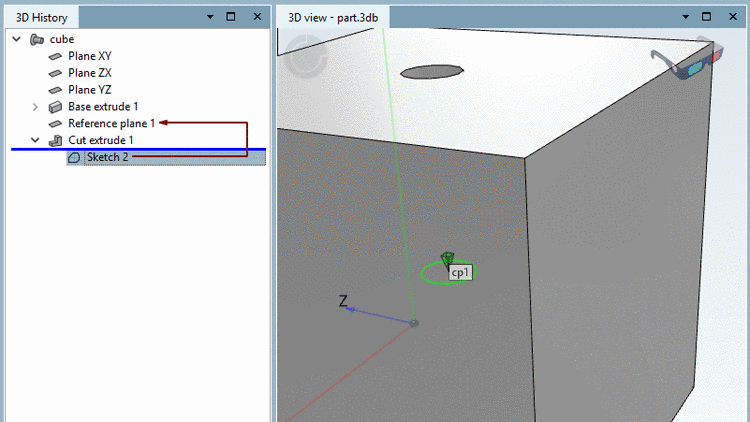
Task: Expand the Base extrude 1 node
Action: 35,107
